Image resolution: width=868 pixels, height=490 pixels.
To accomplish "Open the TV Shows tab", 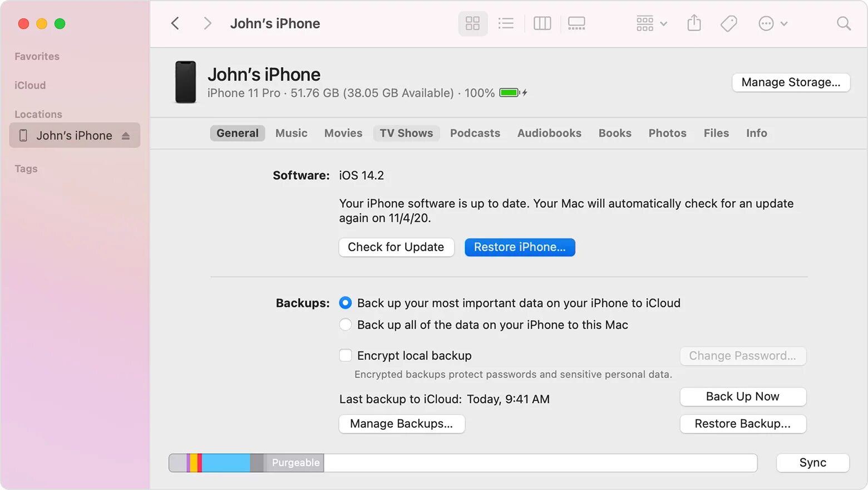I will coord(406,133).
